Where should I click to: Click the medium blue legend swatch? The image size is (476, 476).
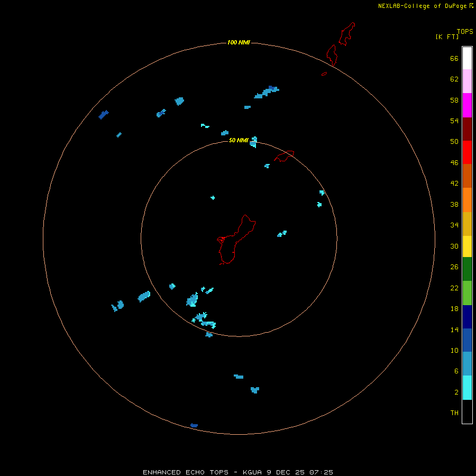point(467,340)
